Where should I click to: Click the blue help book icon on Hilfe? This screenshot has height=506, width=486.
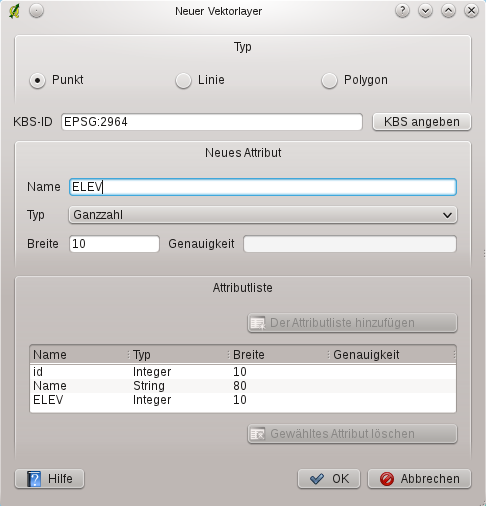(34, 479)
